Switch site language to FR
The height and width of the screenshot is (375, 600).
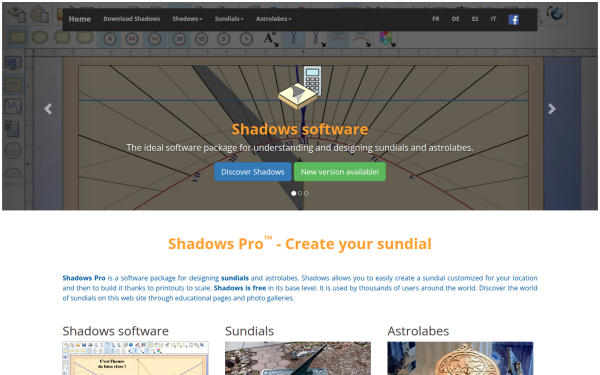tap(435, 19)
